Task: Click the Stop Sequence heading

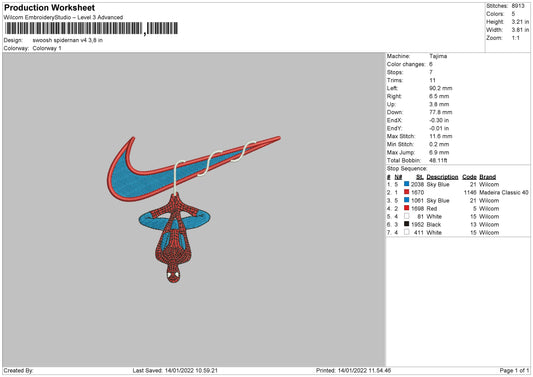Action: point(407,169)
